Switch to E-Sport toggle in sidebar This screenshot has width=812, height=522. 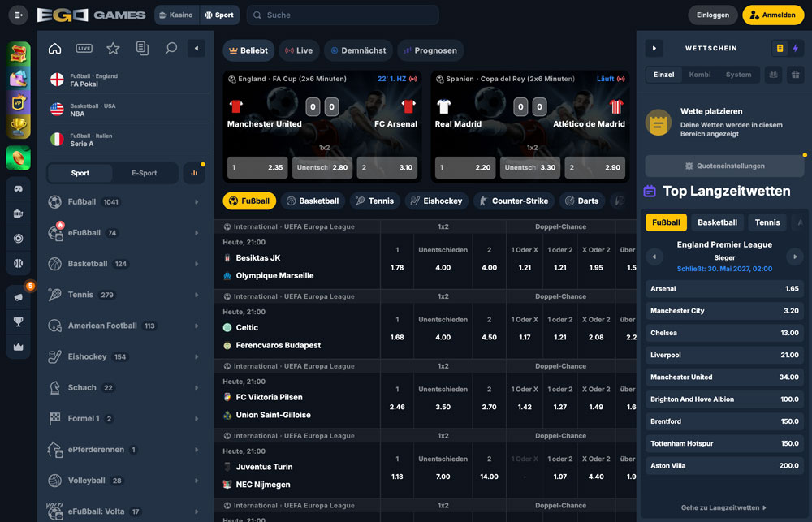click(x=144, y=173)
